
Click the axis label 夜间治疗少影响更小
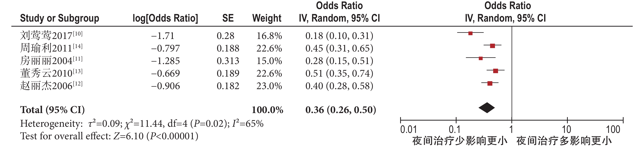tap(459, 141)
